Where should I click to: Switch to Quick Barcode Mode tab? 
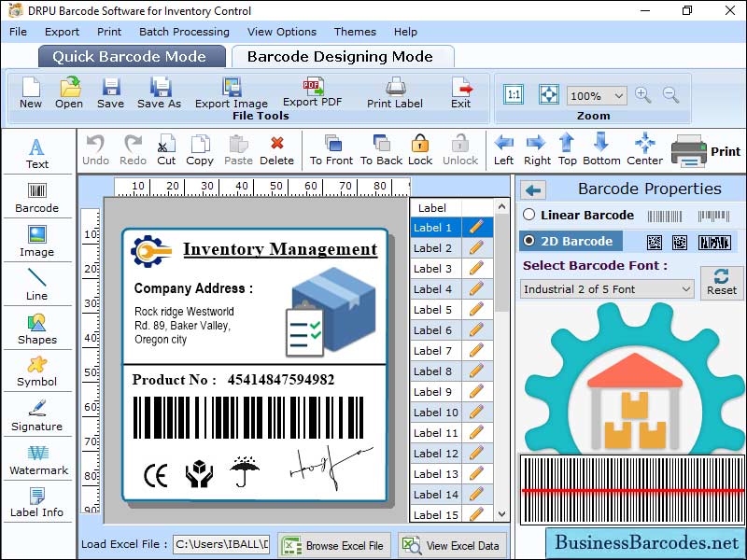pos(131,56)
